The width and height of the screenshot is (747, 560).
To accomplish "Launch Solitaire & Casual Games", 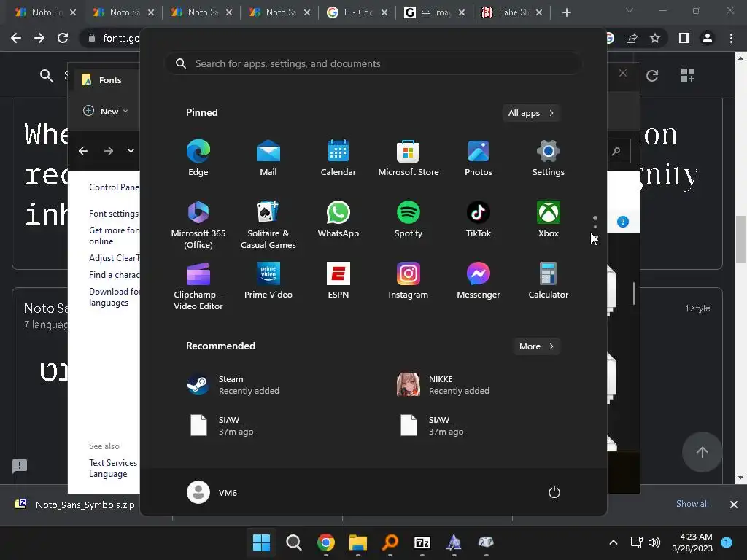I will (268, 225).
